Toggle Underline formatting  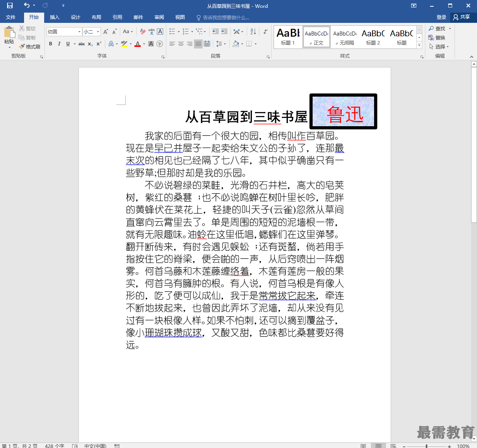pyautogui.click(x=68, y=44)
